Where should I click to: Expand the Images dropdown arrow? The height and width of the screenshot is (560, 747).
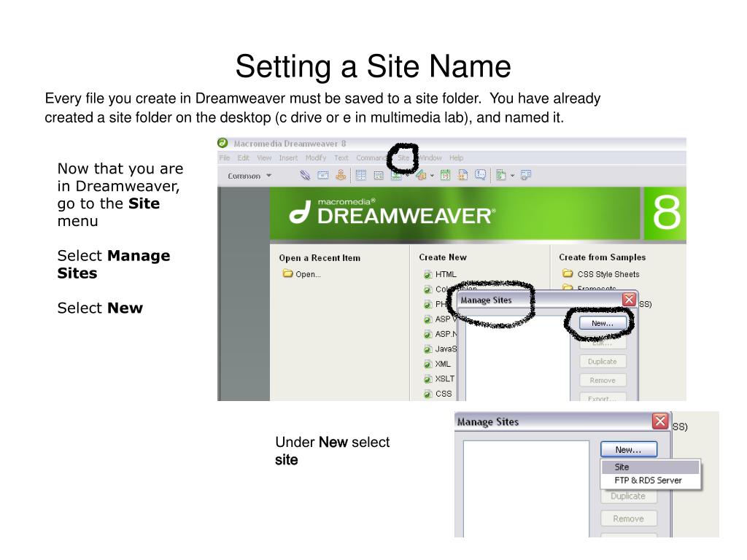(407, 176)
